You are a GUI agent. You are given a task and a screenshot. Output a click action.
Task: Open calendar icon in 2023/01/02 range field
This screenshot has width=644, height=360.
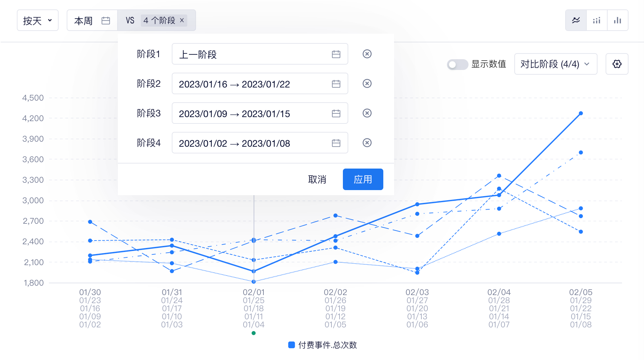(336, 143)
